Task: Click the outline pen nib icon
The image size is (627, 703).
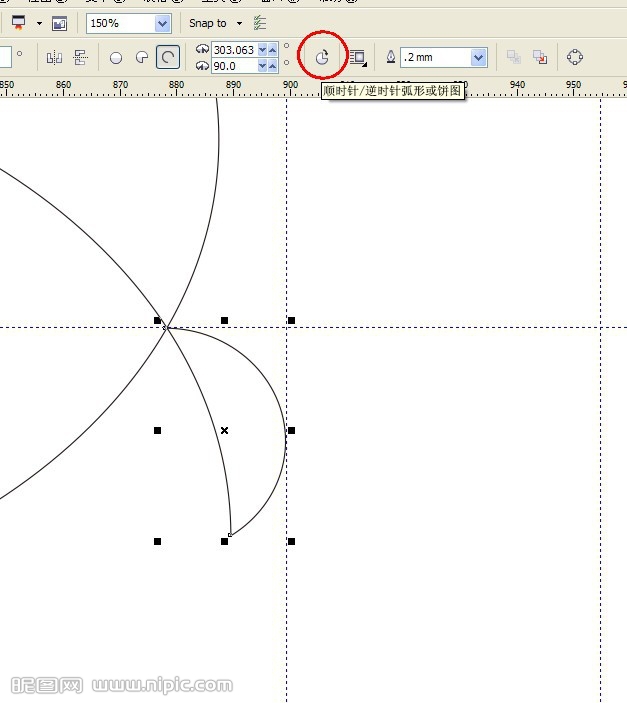Action: (391, 57)
